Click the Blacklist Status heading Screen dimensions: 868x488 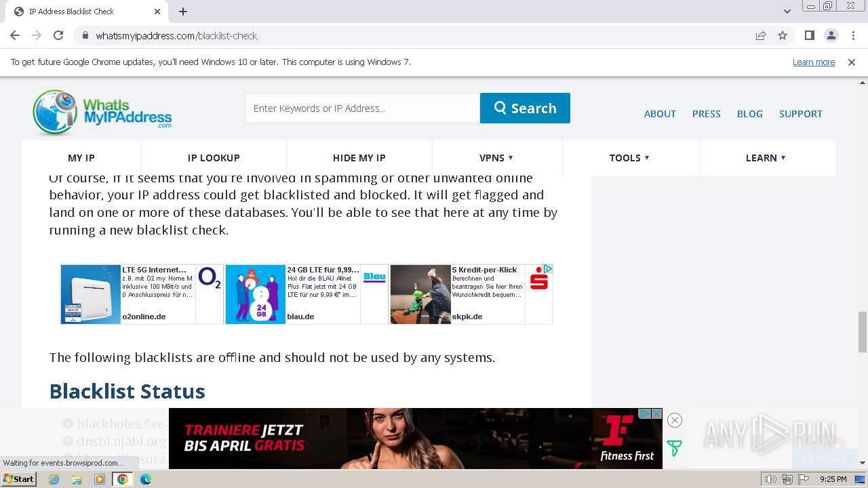(127, 391)
